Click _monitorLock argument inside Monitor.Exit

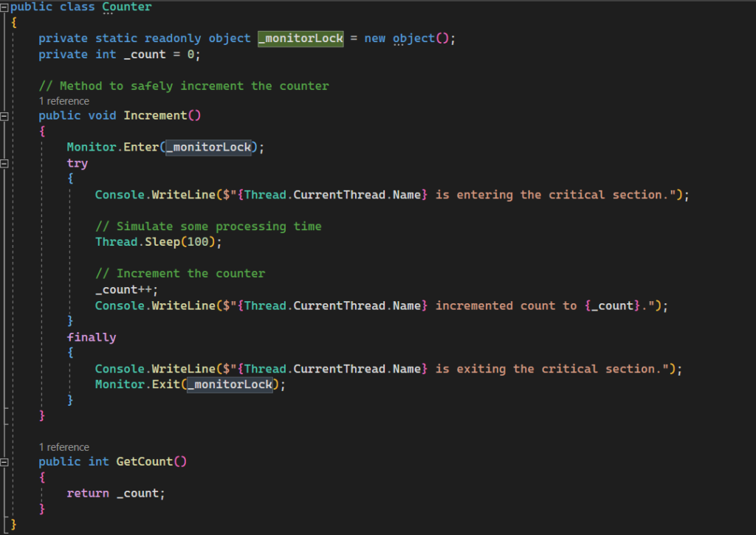230,384
